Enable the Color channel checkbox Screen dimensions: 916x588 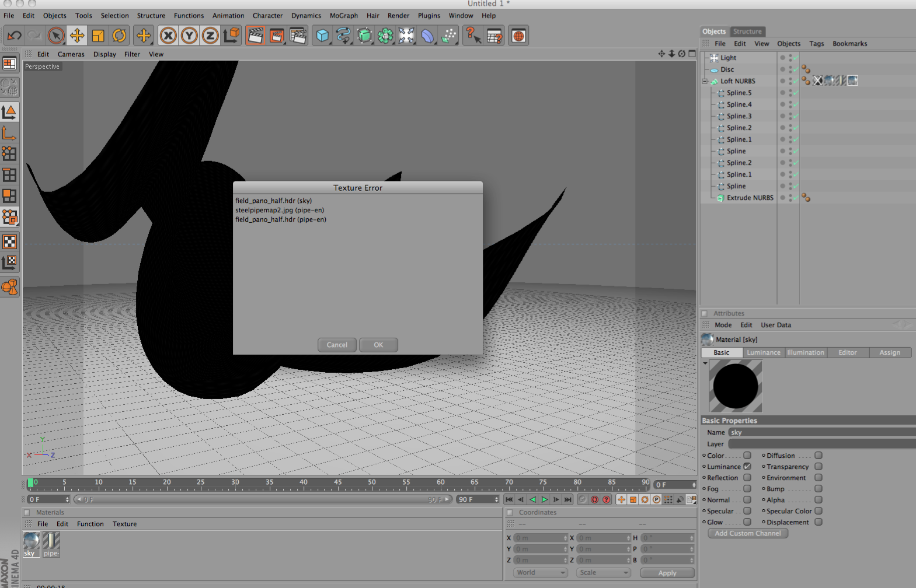click(x=747, y=456)
